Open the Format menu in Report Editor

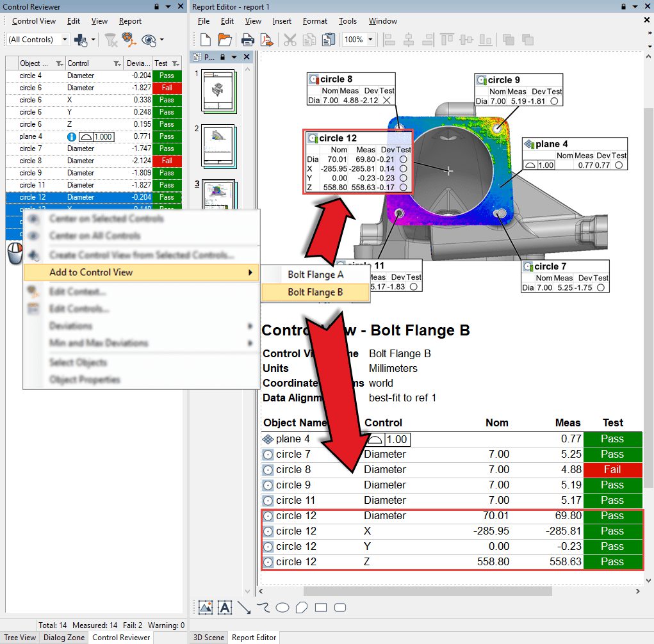[315, 21]
